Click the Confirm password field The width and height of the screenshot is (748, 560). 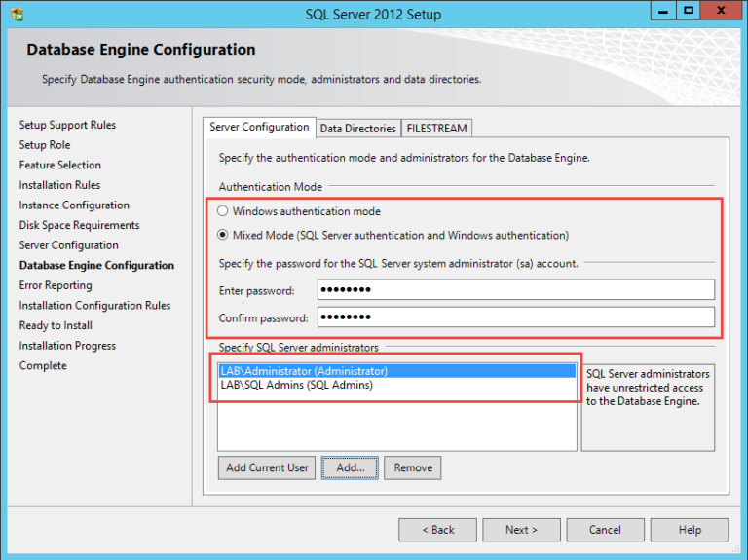click(515, 317)
